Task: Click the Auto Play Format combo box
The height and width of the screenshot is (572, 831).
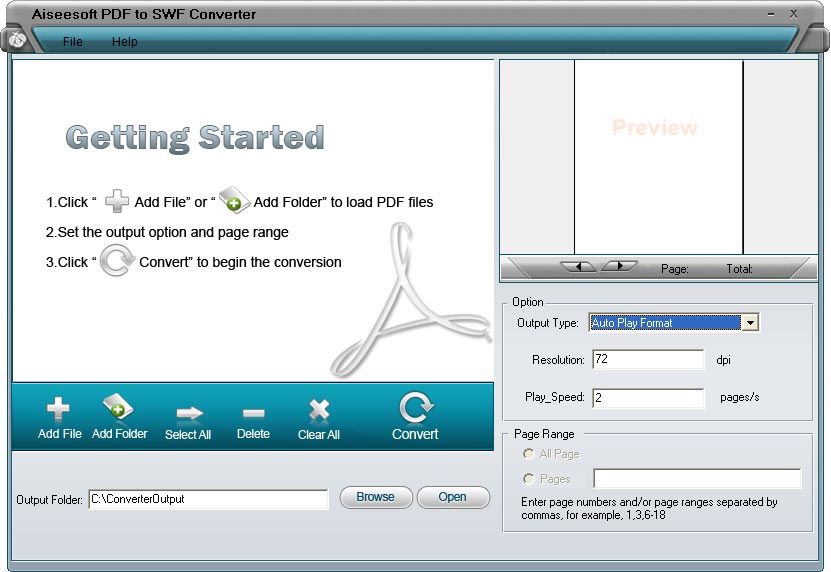Action: coord(664,323)
